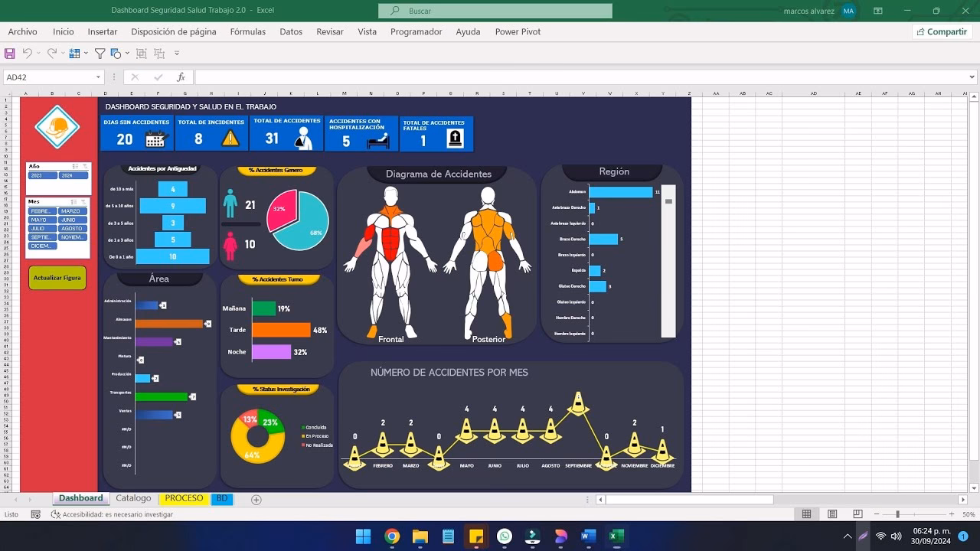Click the zoom slider in status bar
The image size is (980, 551).
[897, 514]
